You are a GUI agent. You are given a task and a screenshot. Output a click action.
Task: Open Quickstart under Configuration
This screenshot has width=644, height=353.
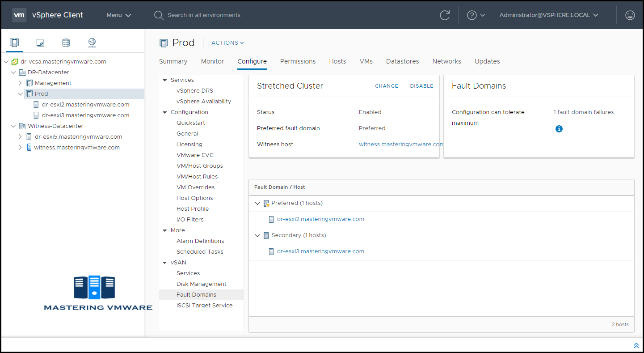pyautogui.click(x=191, y=123)
